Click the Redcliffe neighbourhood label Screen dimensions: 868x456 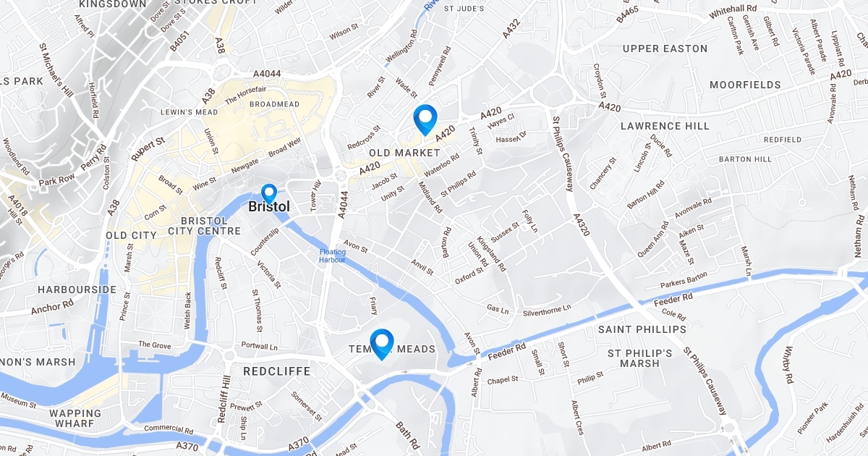pyautogui.click(x=277, y=371)
